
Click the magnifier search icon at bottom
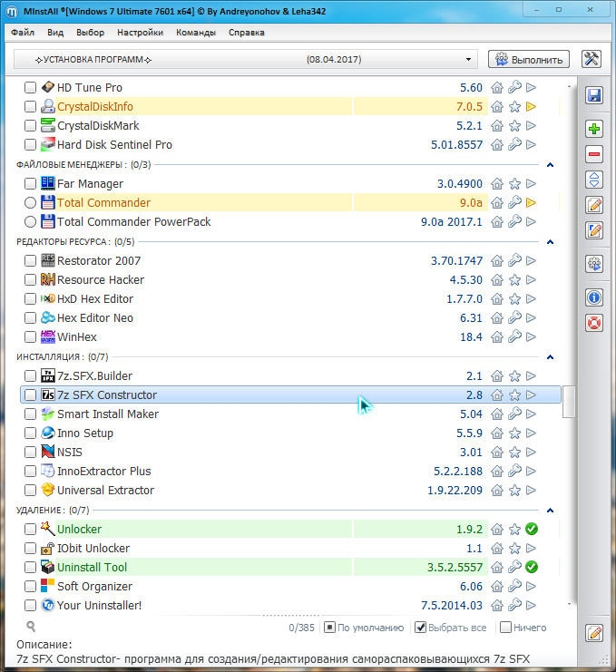31,626
